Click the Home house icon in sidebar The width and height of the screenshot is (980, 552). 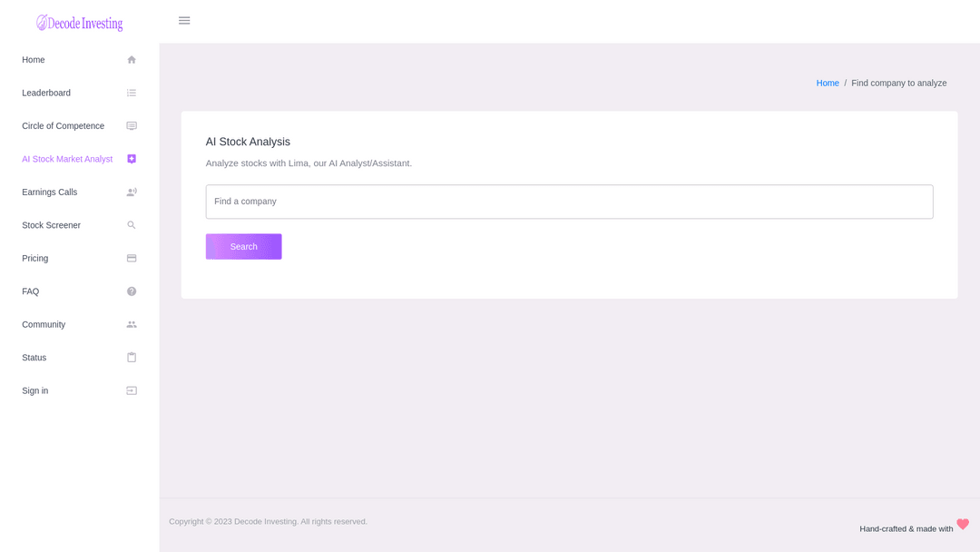point(132,60)
